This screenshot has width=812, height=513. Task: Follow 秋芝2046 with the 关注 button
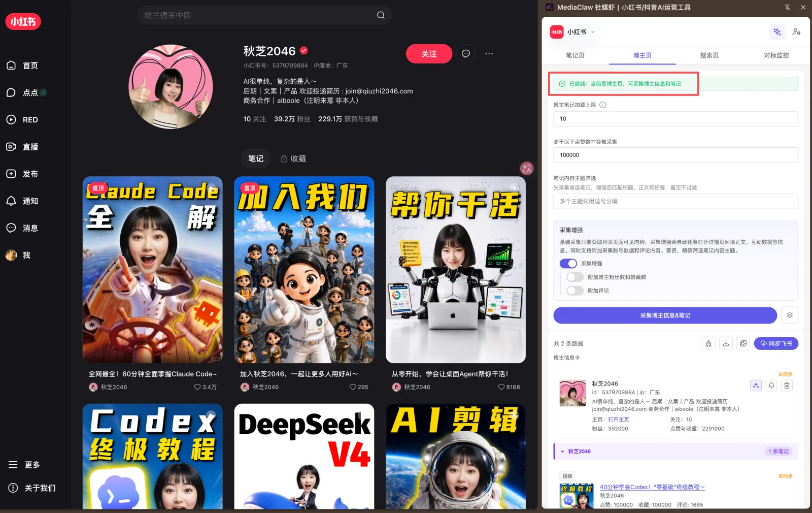(x=429, y=54)
